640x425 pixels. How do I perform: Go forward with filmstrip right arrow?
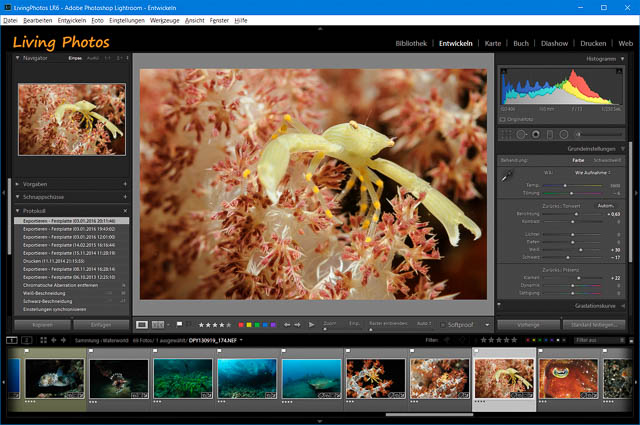[63, 340]
